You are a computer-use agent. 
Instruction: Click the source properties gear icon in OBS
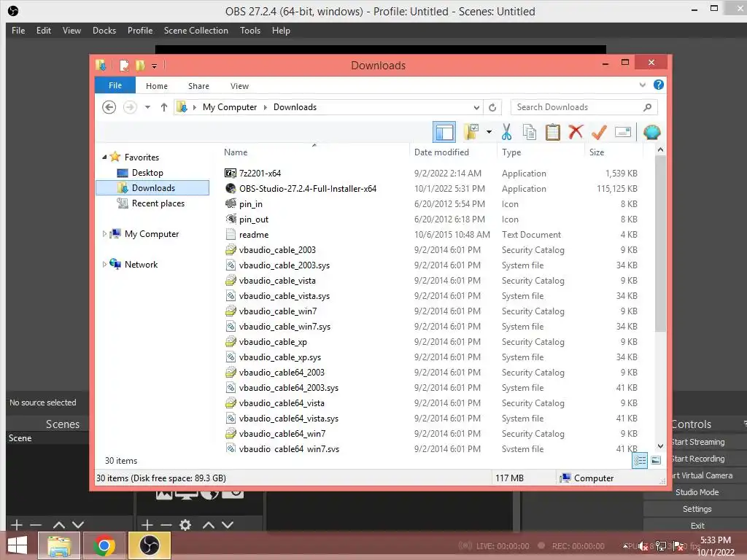pyautogui.click(x=185, y=525)
